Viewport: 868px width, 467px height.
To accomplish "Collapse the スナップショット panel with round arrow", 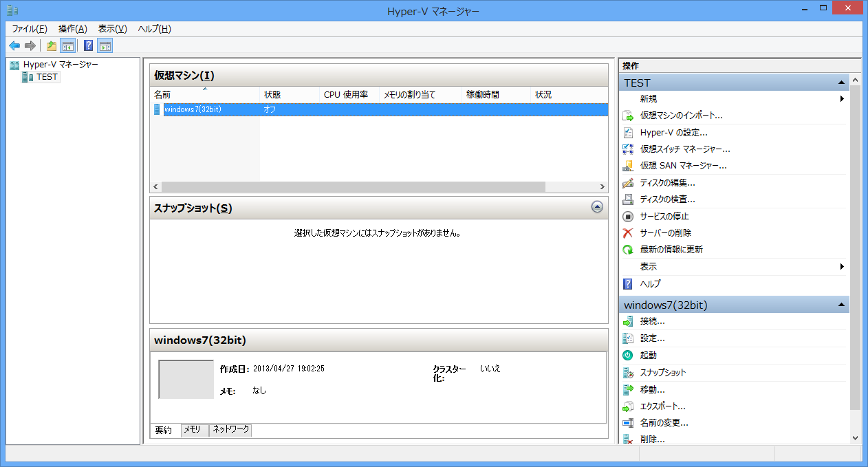I will (597, 206).
